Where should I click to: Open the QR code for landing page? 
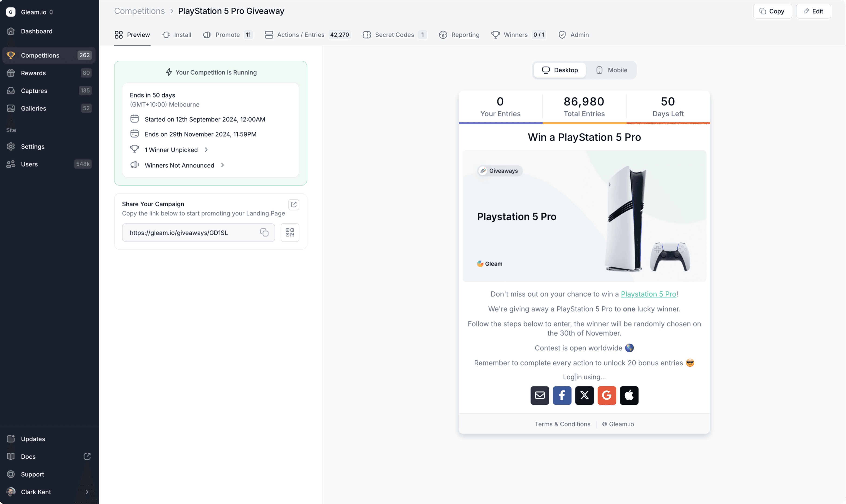pyautogui.click(x=289, y=232)
